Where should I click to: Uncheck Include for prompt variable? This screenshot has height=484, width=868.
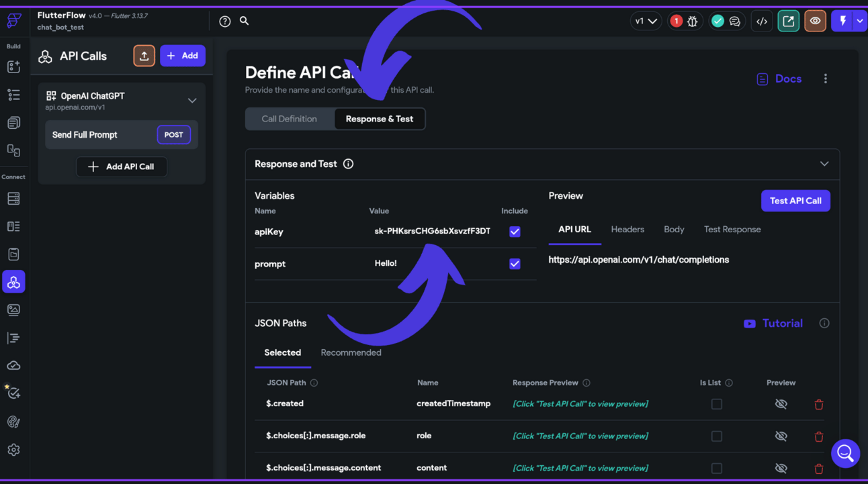[x=515, y=264]
